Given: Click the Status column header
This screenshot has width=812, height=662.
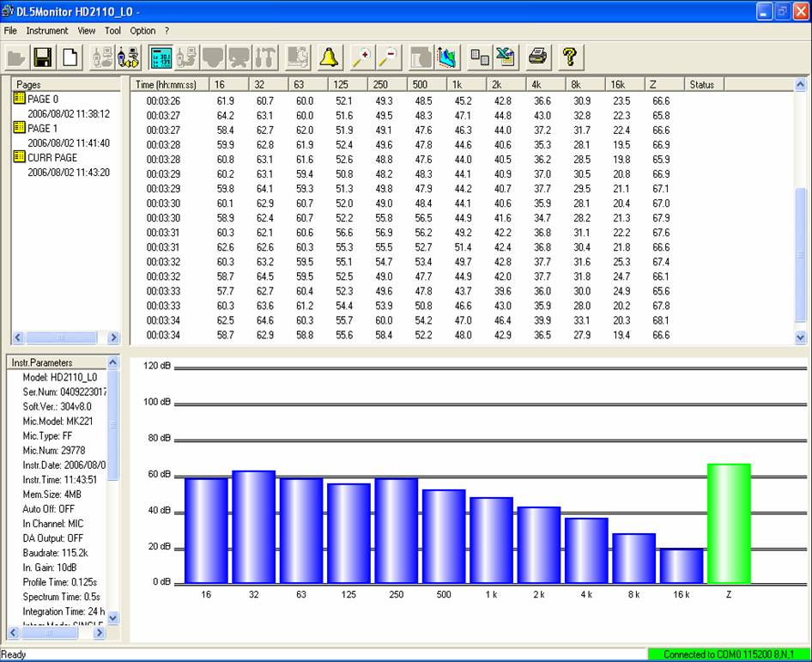Looking at the screenshot, I should tap(705, 84).
